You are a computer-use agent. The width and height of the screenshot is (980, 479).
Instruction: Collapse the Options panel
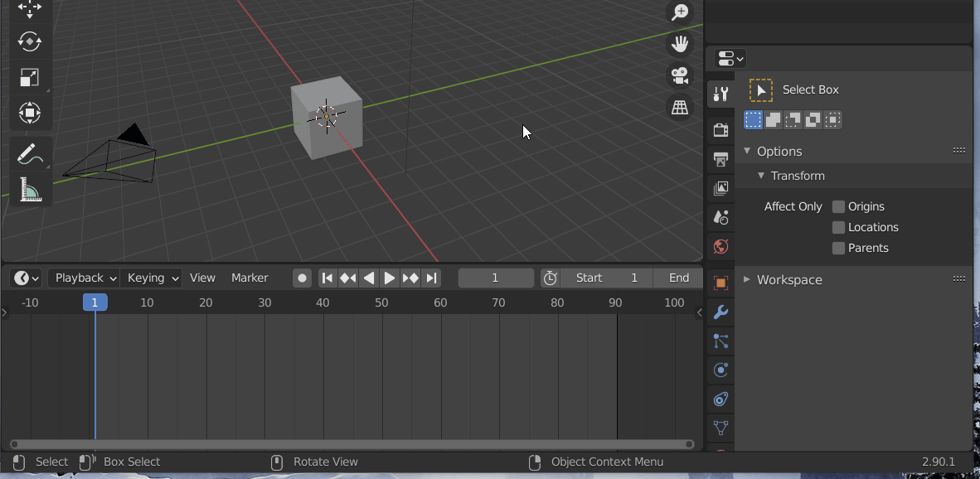[x=747, y=151]
